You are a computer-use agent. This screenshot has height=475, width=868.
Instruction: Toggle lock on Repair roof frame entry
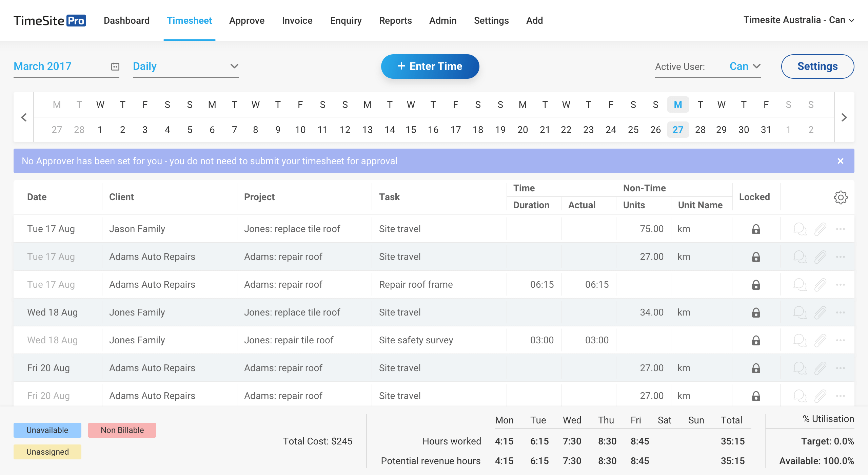756,285
